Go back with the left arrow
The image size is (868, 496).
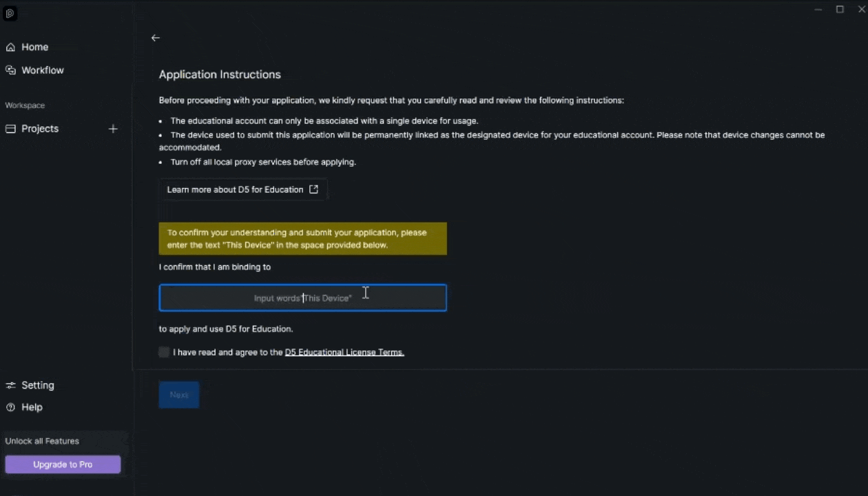(156, 38)
